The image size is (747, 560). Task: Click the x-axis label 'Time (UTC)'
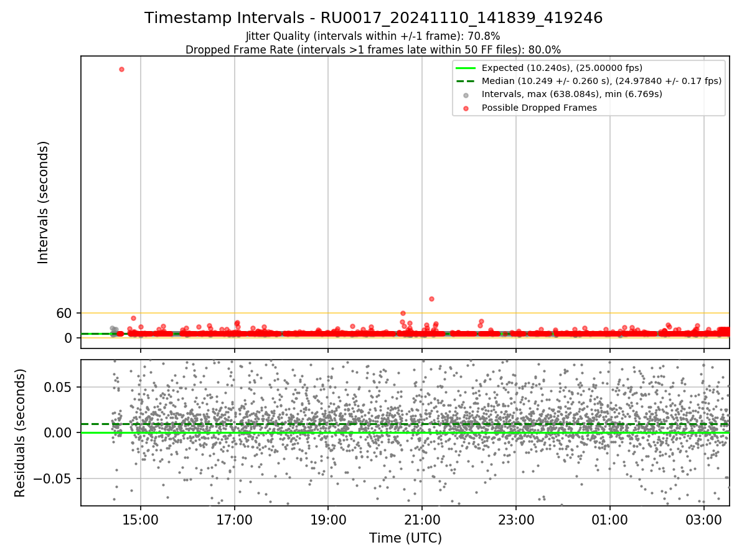[405, 538]
